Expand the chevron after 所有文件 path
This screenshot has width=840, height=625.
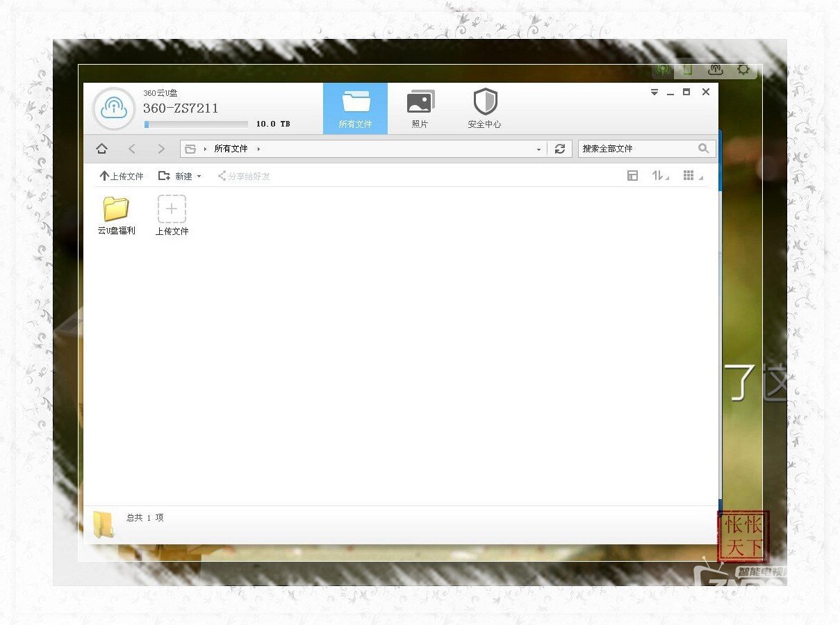pyautogui.click(x=258, y=149)
